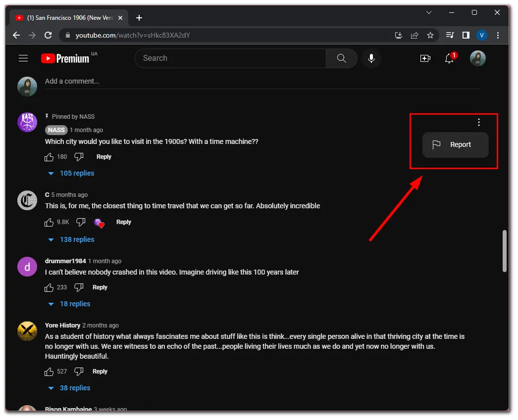Reply to the pinned NASS comment
The width and height of the screenshot is (518, 420).
(104, 157)
